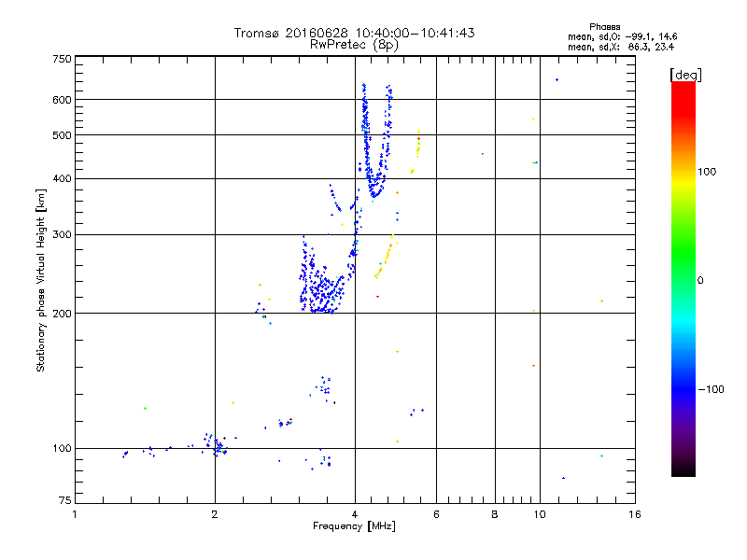Click the y-axis tick label '100'
Screen dimensions: 747x560
click(62, 448)
